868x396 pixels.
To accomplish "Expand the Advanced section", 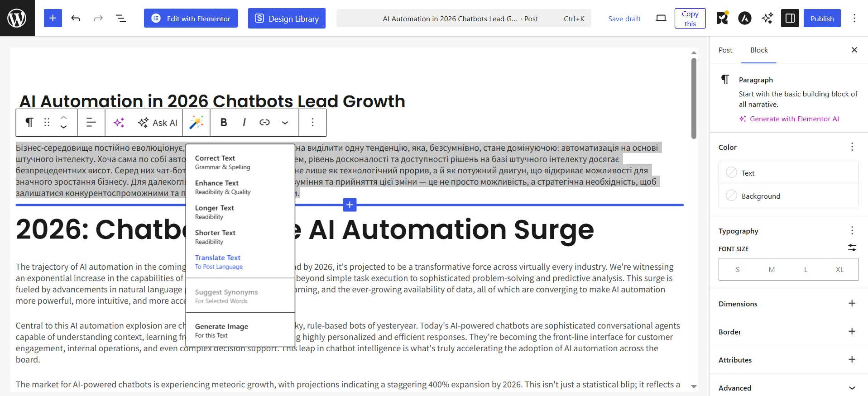I will pyautogui.click(x=788, y=387).
